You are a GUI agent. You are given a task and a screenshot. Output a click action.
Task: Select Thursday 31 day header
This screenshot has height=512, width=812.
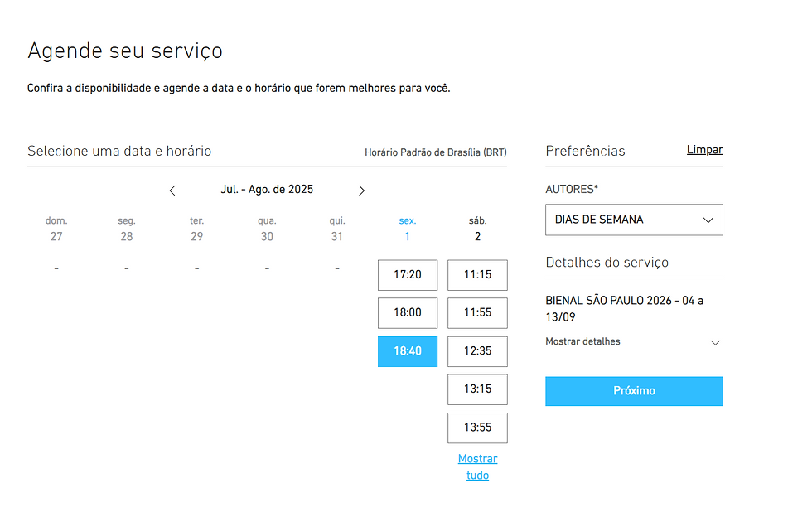[x=337, y=229]
